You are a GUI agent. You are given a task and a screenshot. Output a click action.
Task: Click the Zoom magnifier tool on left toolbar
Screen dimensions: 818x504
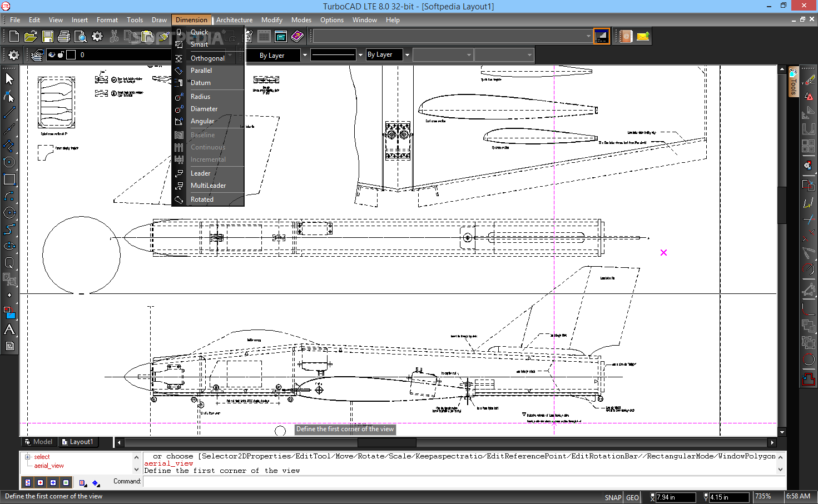coord(9,262)
